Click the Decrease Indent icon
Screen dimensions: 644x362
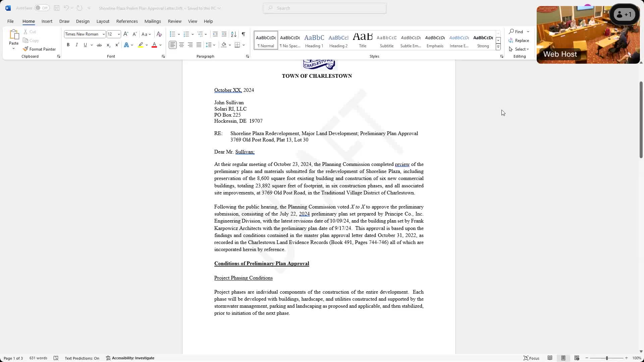pyautogui.click(x=215, y=34)
